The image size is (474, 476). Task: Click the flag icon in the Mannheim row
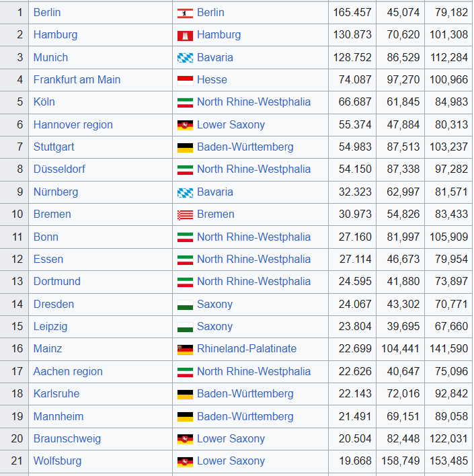(185, 417)
